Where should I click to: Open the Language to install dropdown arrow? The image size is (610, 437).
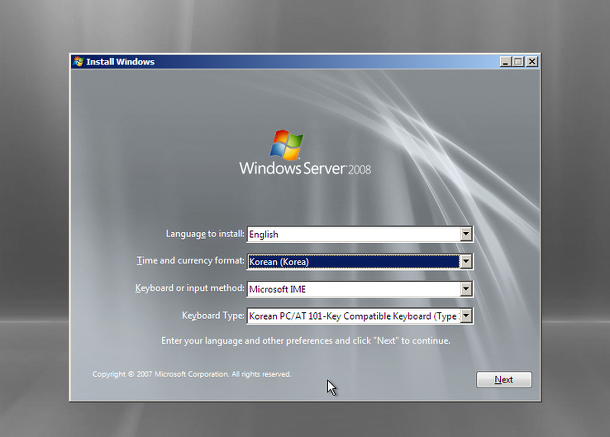(x=466, y=234)
